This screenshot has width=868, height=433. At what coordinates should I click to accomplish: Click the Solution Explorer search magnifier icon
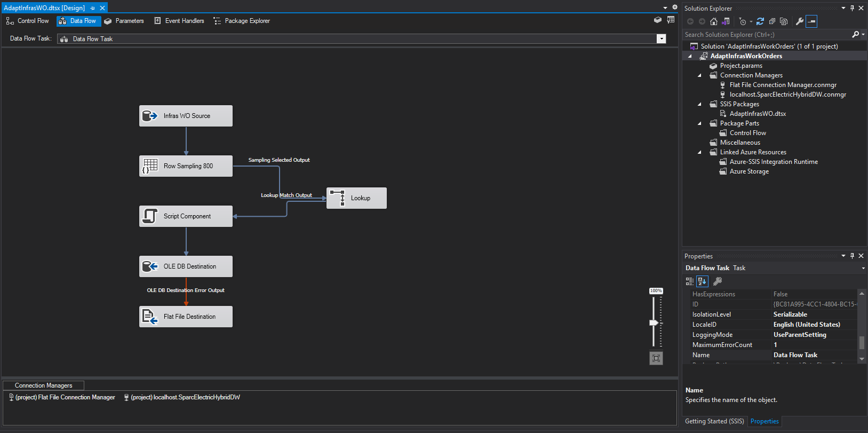pyautogui.click(x=856, y=34)
